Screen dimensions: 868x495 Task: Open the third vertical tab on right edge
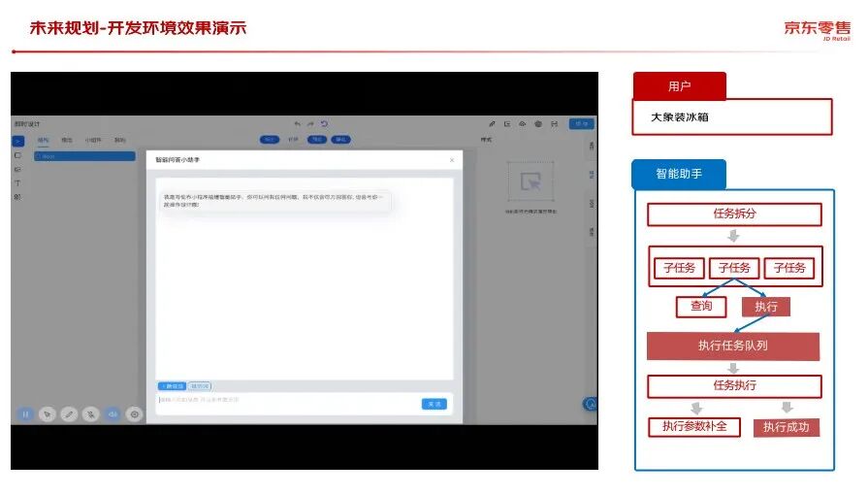coord(592,204)
